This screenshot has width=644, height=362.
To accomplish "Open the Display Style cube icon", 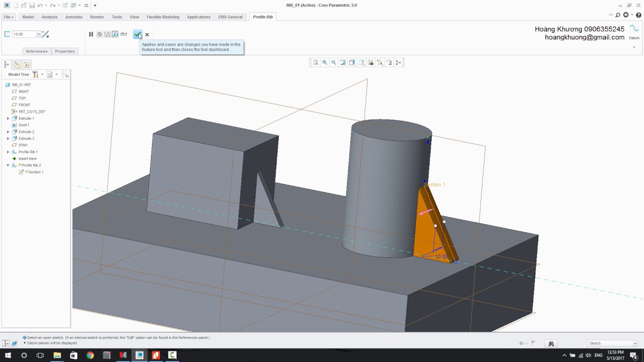I will click(352, 62).
